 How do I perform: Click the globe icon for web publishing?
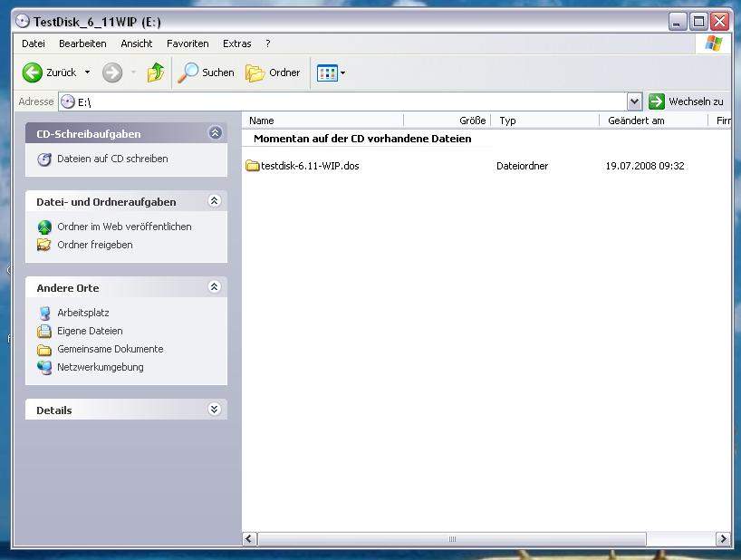(x=44, y=227)
